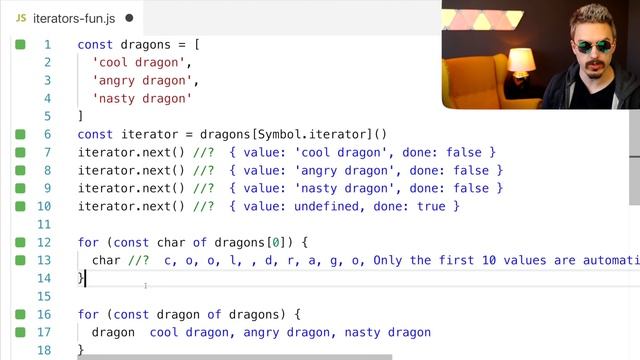This screenshot has width=640, height=360.
Task: Click the 'char' expression on line 13
Action: point(106,260)
